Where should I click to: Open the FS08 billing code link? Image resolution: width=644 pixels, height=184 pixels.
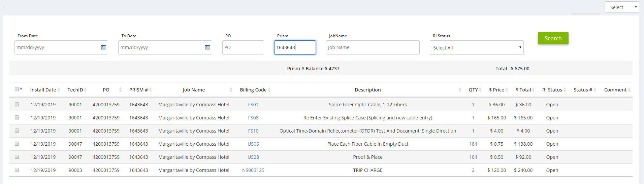pos(253,118)
